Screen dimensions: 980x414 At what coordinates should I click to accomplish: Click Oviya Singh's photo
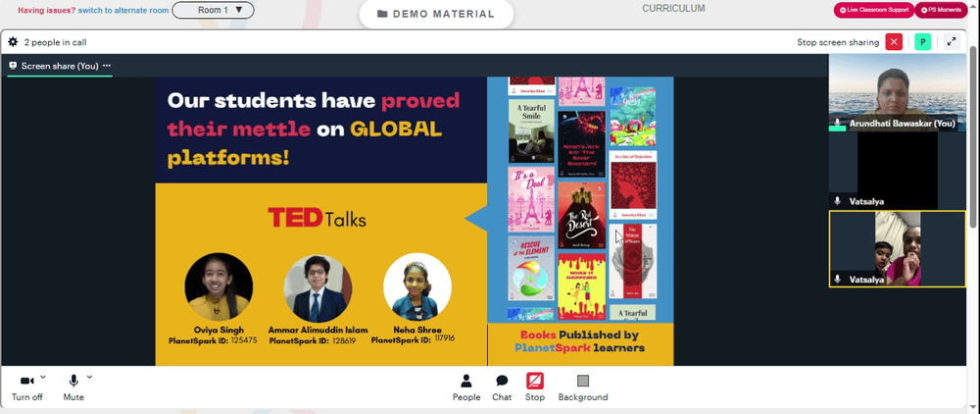pos(219,287)
